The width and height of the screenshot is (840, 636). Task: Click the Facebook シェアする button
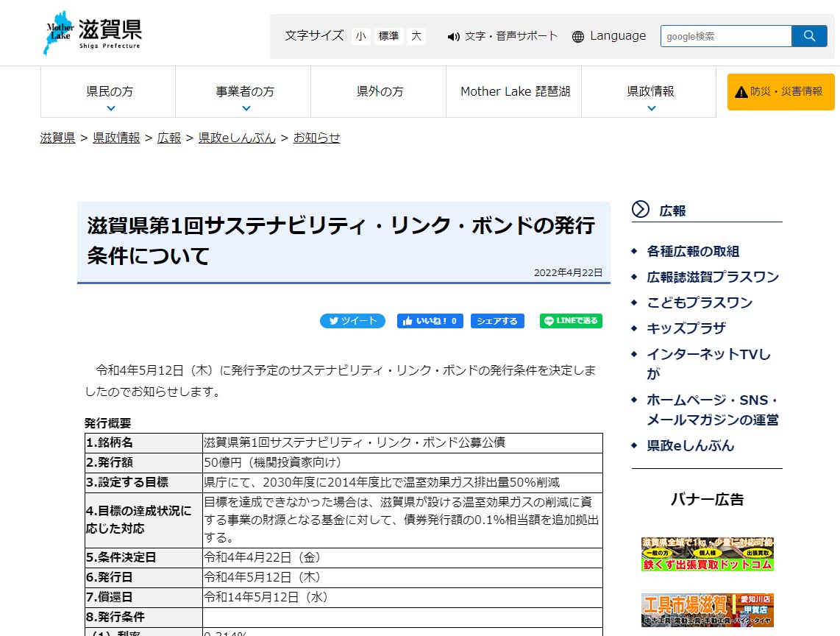pos(497,321)
